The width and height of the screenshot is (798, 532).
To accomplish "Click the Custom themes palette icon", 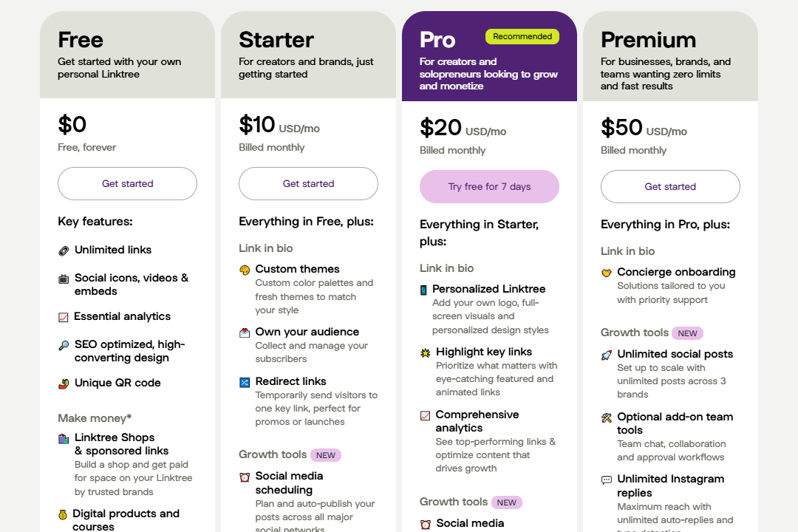I will (245, 270).
